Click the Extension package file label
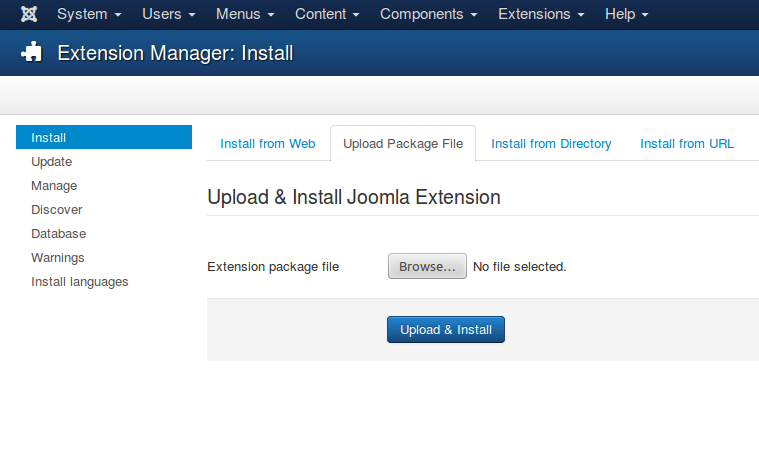Screen dimensions: 759x463 (273, 267)
